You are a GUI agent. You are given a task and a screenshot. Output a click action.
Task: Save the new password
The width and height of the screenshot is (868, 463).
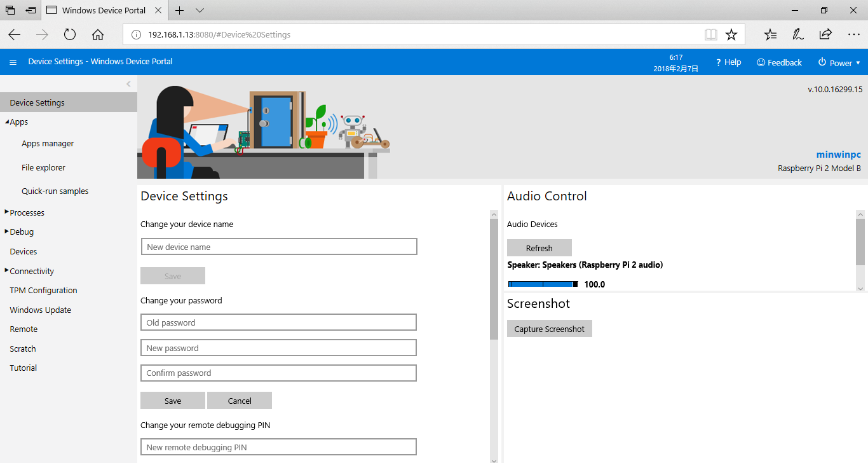pos(173,401)
